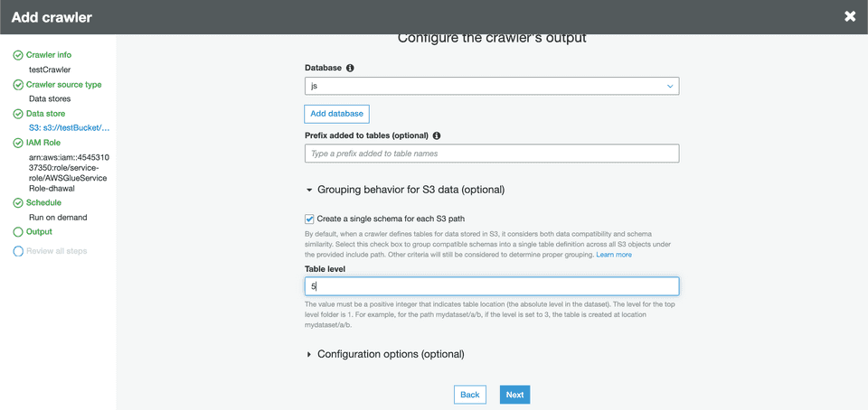Viewport: 868px width, 410px height.
Task: Uncheck Create a single schema for each S3 path
Action: pos(310,219)
